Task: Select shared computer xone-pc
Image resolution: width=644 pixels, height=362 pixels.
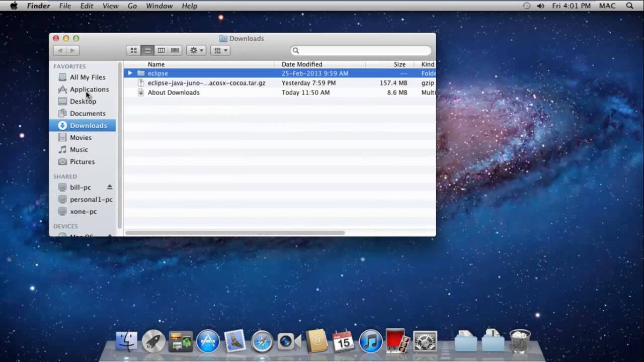Action: click(83, 211)
